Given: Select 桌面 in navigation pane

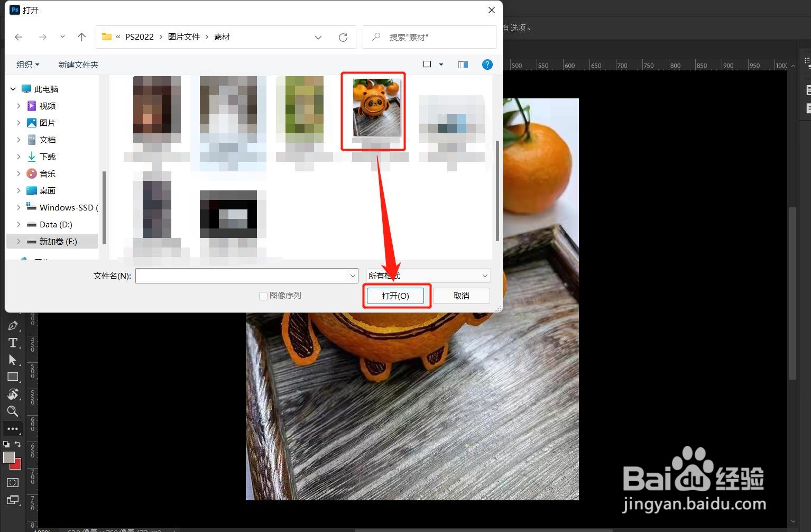Looking at the screenshot, I should pyautogui.click(x=48, y=190).
